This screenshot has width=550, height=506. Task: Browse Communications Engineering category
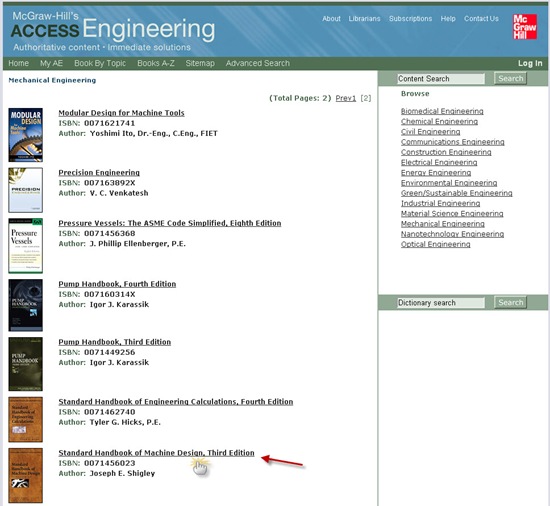tap(452, 142)
